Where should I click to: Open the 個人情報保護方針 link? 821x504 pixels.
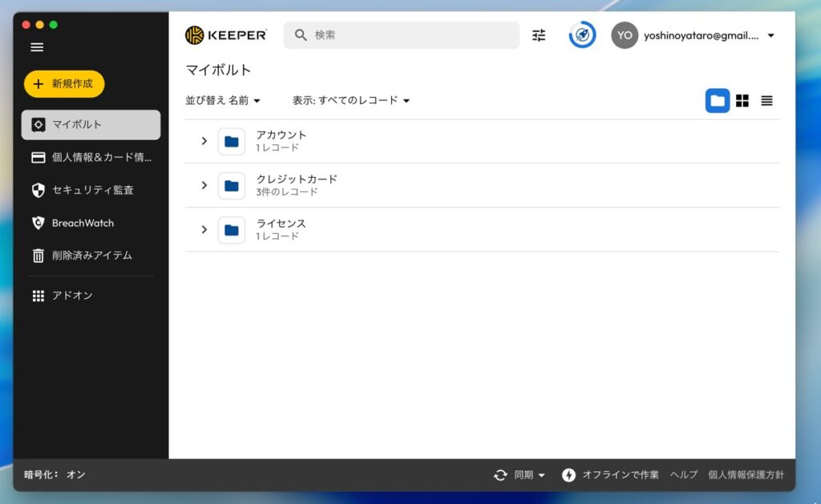746,475
